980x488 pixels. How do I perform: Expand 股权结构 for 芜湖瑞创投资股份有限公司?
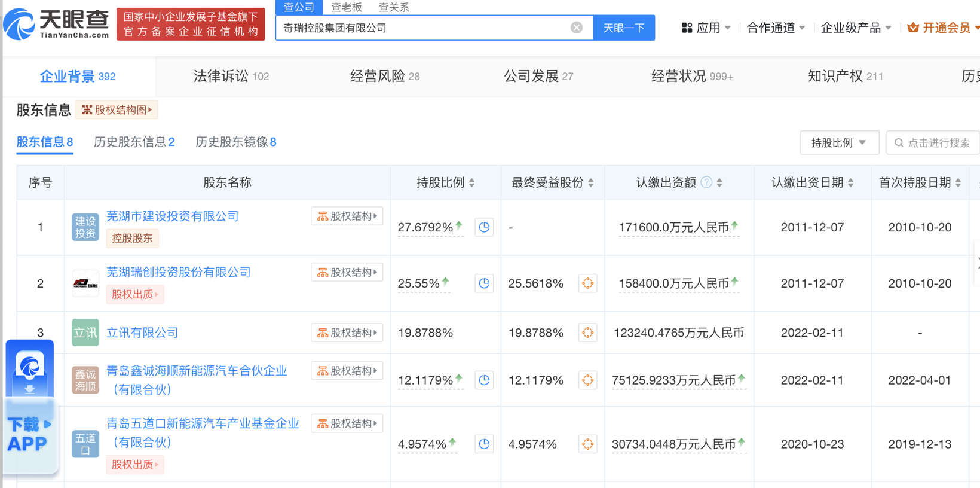tap(347, 273)
